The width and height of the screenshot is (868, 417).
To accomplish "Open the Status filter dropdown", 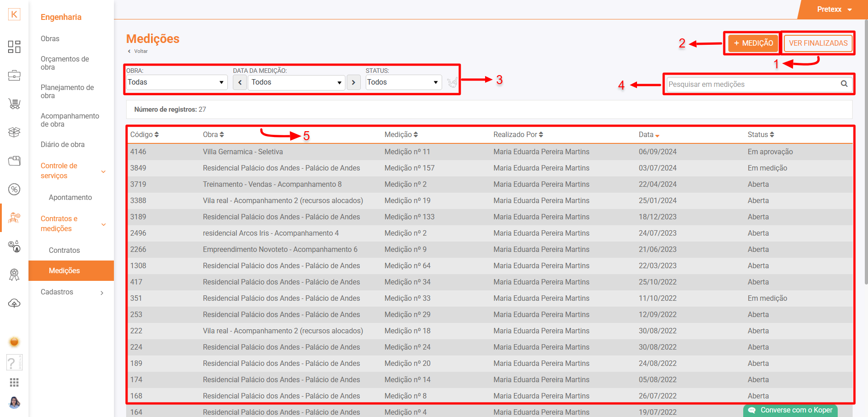I will click(403, 82).
